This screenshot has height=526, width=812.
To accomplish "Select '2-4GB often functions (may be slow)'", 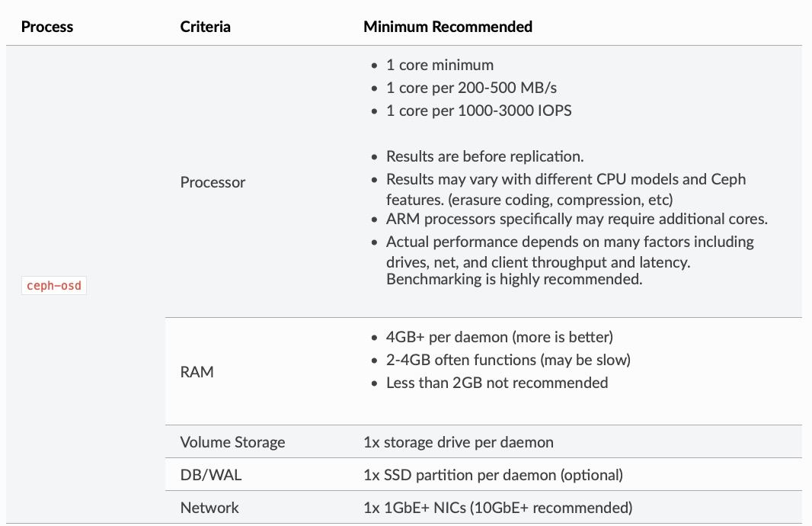I will tap(509, 360).
